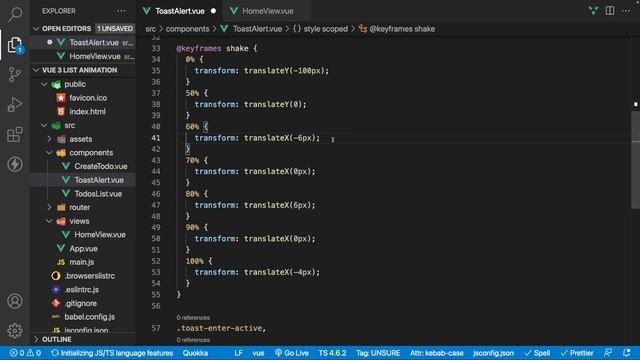Start Go Live server

[291, 353]
